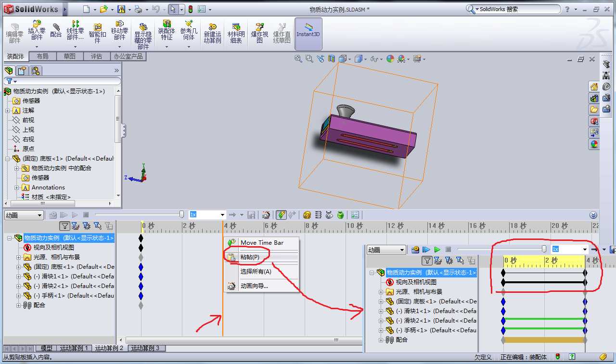
Task: Open the arrow under 装配体特征
Action: coord(167,47)
